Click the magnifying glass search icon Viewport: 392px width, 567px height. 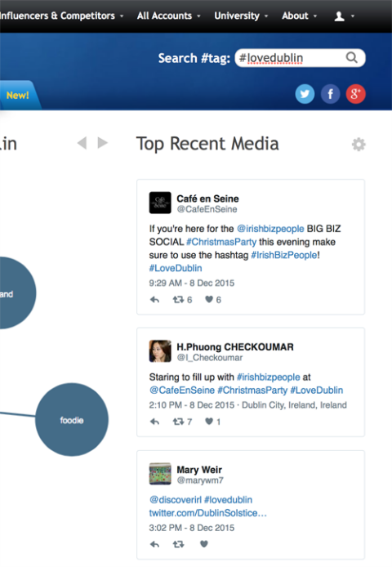[x=351, y=57]
